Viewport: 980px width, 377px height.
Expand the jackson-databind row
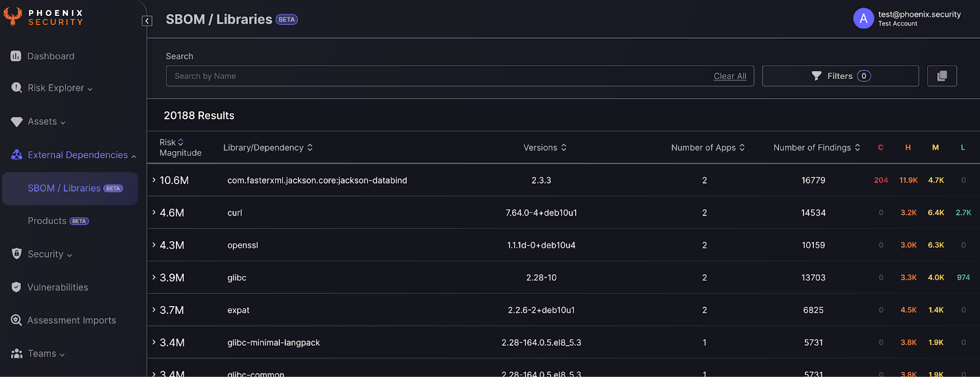154,180
